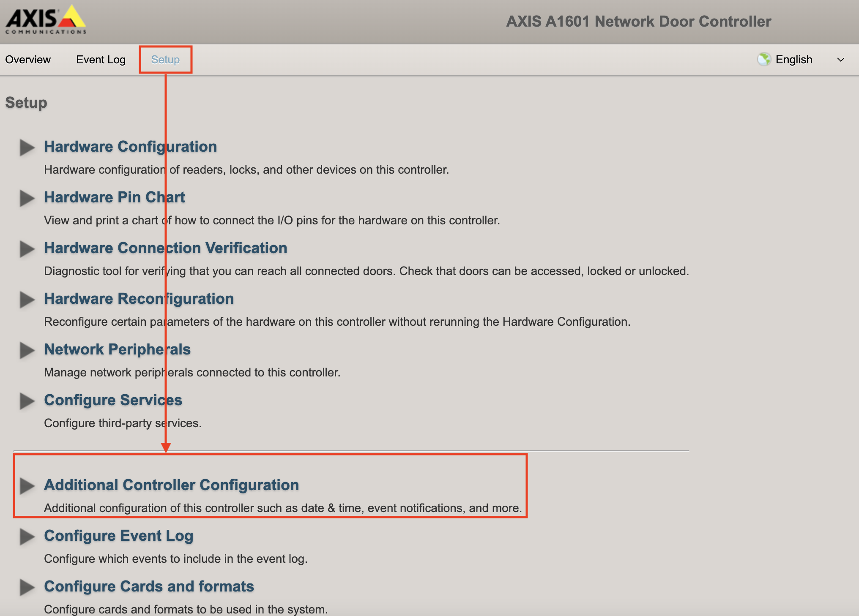
Task: Go to the Overview tab
Action: pyautogui.click(x=28, y=60)
